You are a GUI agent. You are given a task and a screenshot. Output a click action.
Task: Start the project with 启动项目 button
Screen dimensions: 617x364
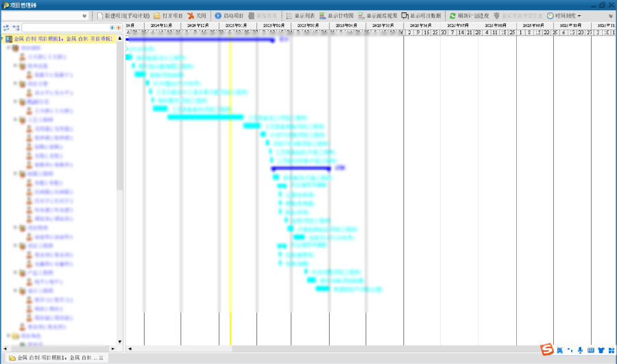(230, 16)
